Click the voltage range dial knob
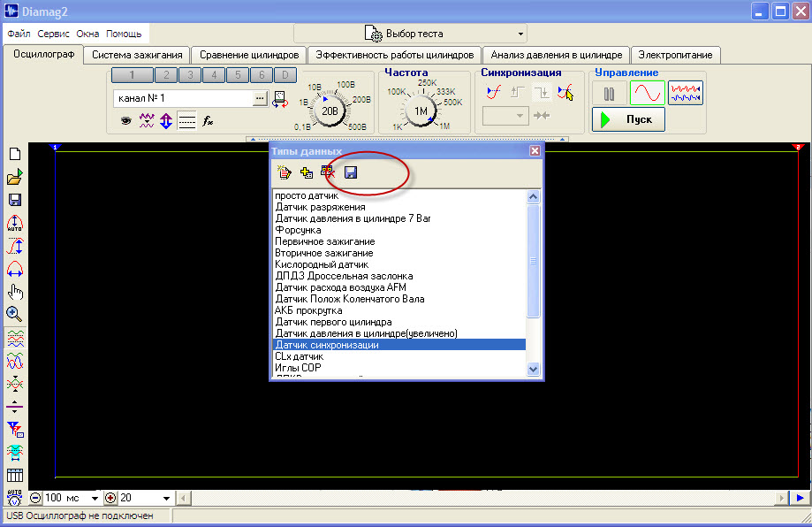Image resolution: width=812 pixels, height=527 pixels. (330, 111)
